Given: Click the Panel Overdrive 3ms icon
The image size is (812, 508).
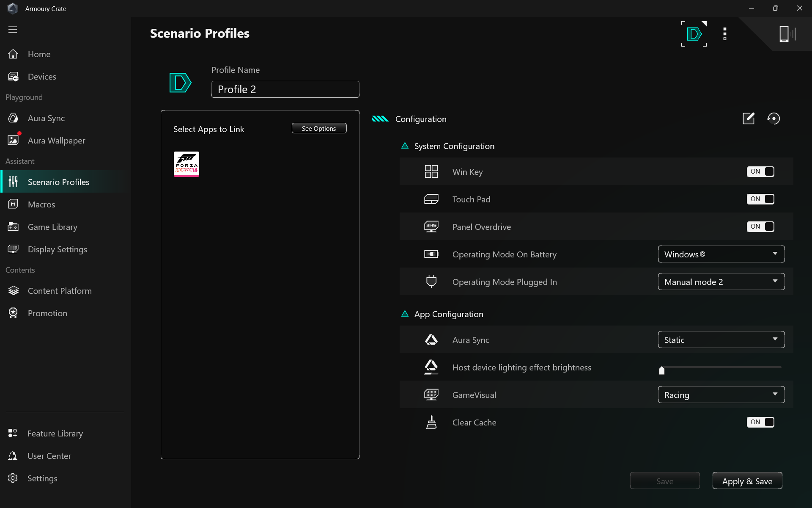Looking at the screenshot, I should pos(431,226).
